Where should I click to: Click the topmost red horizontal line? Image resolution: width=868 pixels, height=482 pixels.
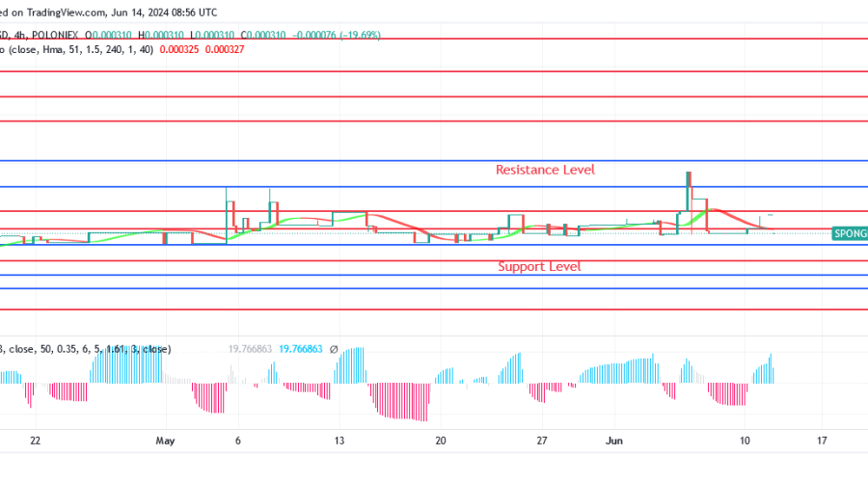434,39
